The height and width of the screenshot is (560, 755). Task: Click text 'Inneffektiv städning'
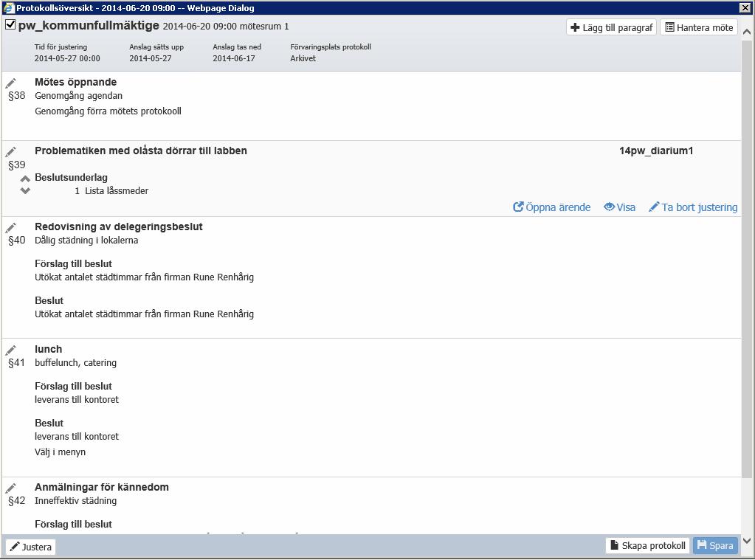(x=75, y=501)
